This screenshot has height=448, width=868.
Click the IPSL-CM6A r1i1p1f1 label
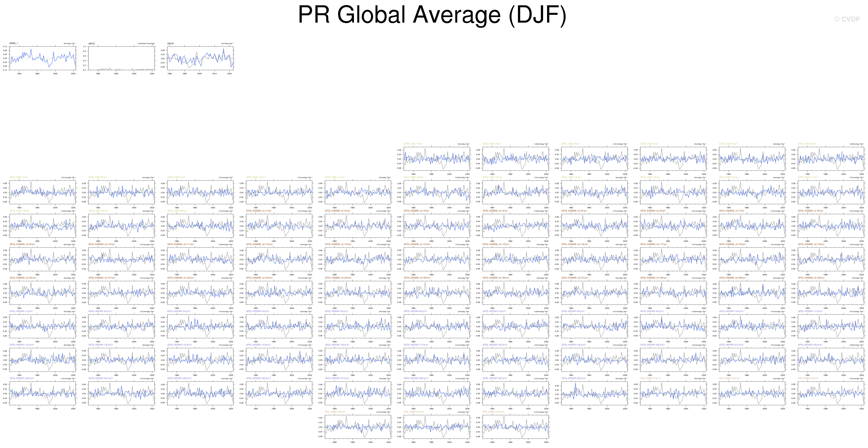[650, 378]
